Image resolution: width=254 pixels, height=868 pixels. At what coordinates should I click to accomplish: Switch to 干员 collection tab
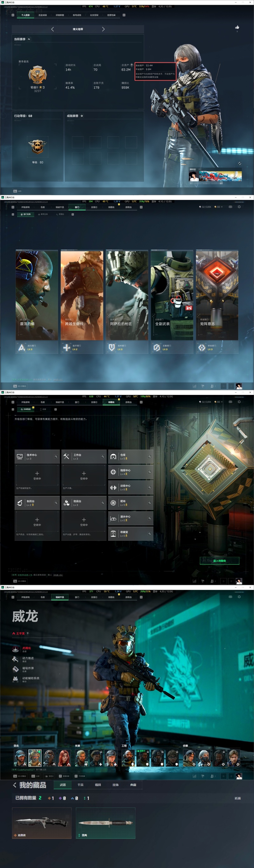click(80, 785)
